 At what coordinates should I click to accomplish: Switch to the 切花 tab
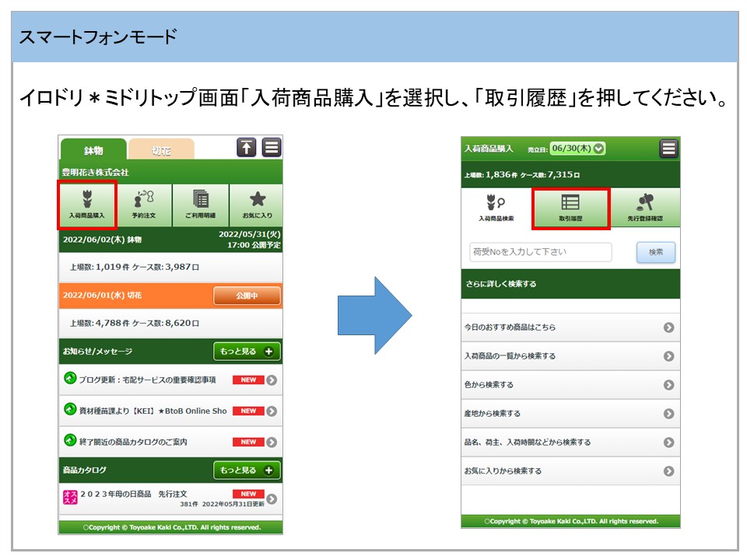[161, 150]
